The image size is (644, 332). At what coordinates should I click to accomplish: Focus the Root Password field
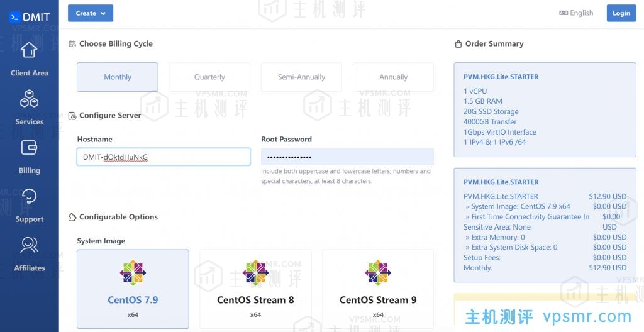[x=347, y=157]
